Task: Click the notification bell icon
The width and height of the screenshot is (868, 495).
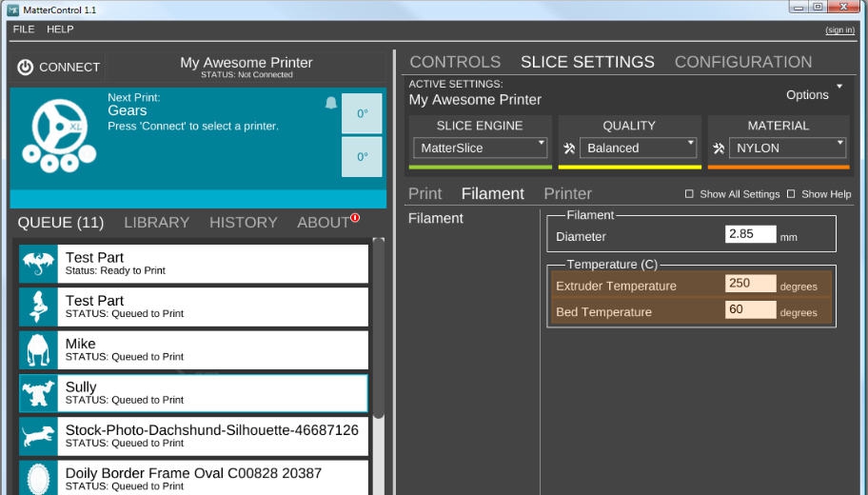Action: coord(331,103)
